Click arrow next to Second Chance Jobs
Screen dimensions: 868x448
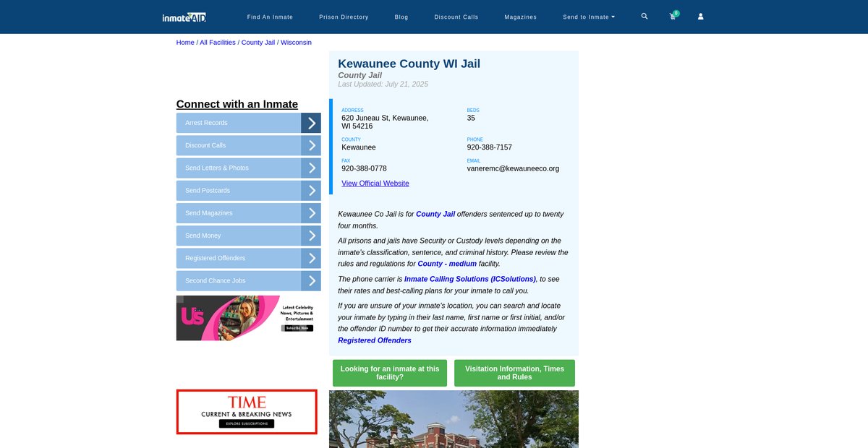(311, 280)
